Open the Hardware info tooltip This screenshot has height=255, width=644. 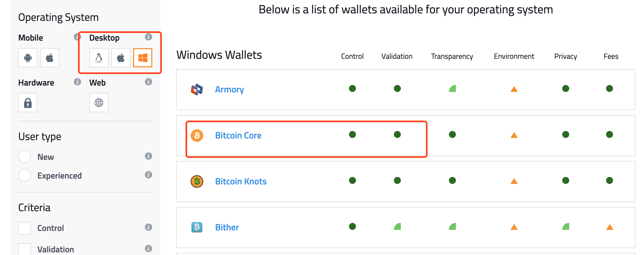(x=77, y=82)
